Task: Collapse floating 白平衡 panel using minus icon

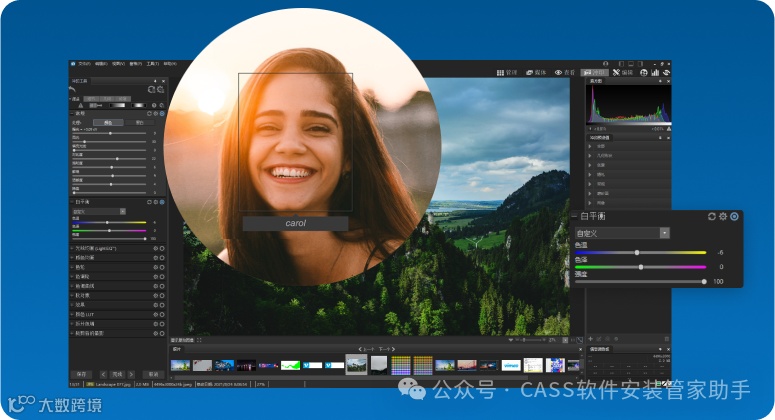Action: point(574,216)
